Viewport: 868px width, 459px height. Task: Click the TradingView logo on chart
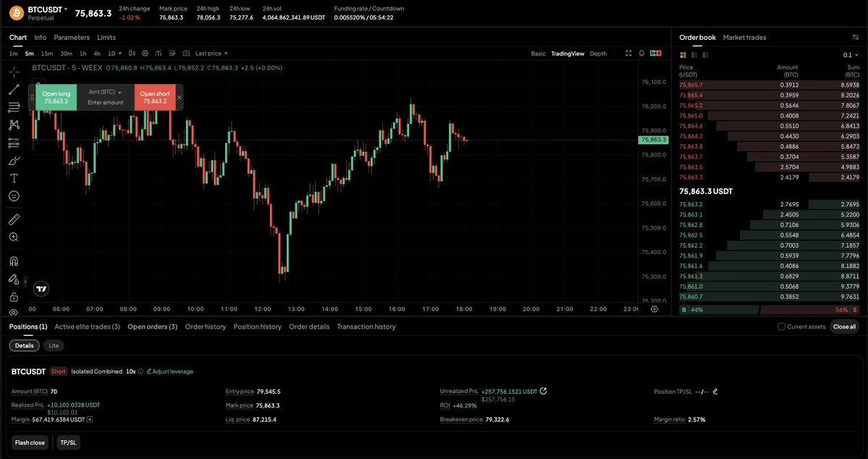[x=41, y=288]
